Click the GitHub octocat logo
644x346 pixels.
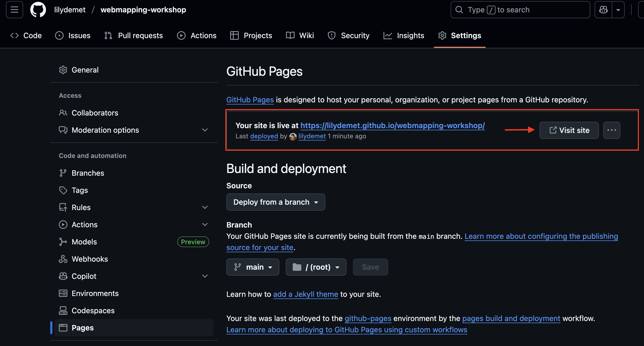(x=38, y=10)
